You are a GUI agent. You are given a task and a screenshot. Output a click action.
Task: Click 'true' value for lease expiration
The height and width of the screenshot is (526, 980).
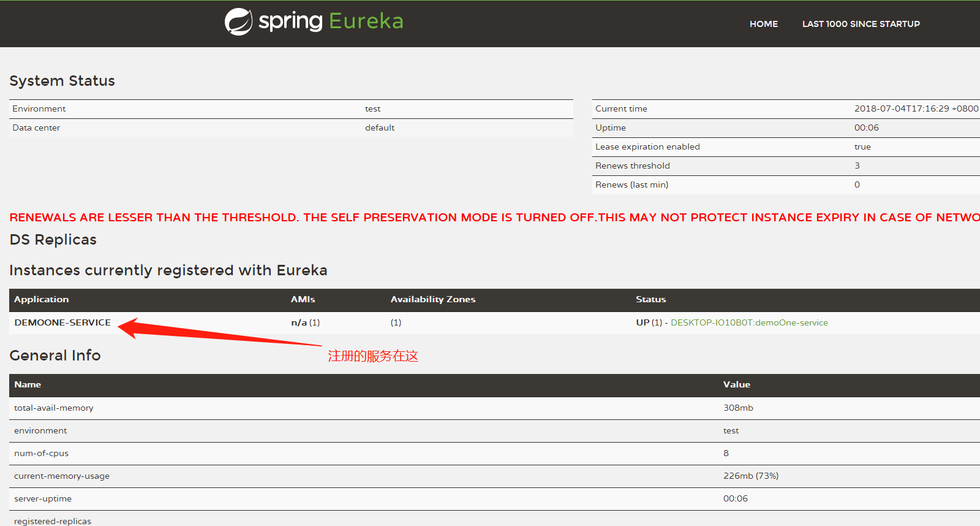(862, 147)
